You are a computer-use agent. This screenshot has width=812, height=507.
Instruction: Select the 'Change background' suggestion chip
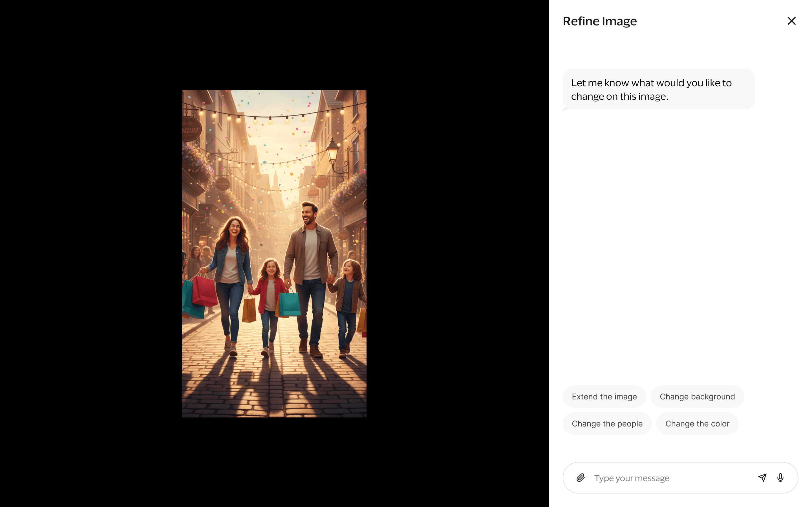tap(697, 396)
